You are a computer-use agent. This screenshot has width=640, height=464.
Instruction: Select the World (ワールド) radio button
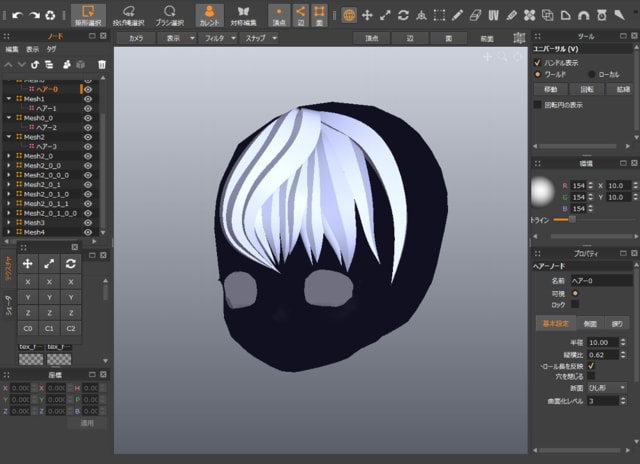pyautogui.click(x=538, y=74)
